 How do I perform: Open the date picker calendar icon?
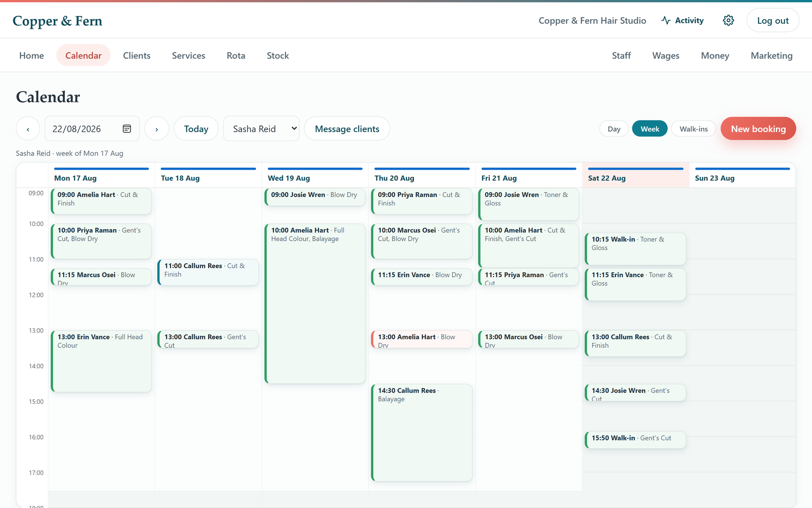[127, 129]
